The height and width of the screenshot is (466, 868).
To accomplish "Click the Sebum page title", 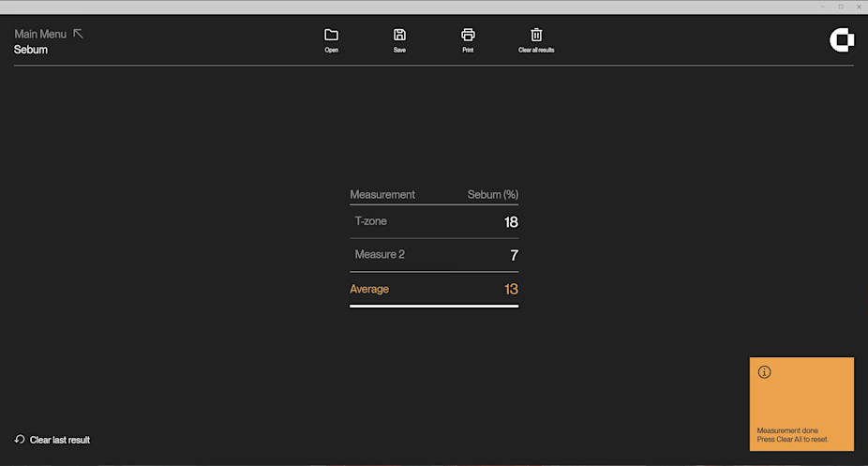I will [x=31, y=50].
